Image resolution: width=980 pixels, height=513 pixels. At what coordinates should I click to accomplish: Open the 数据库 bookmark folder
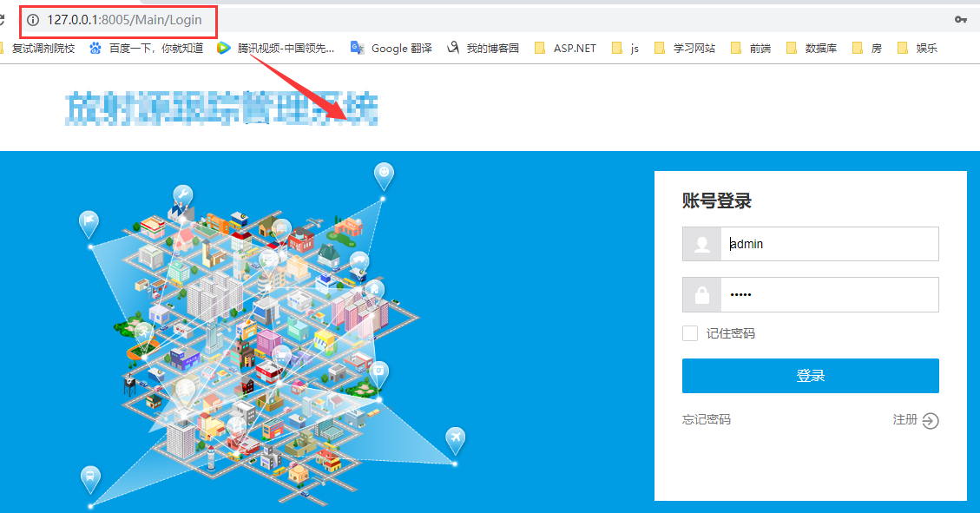point(812,48)
